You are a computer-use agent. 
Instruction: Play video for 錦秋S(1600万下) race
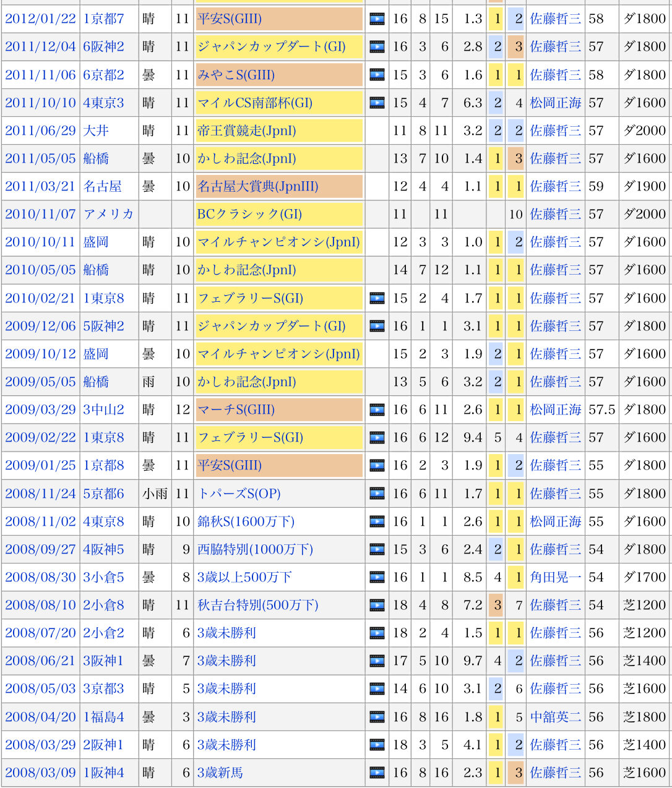[x=377, y=521]
